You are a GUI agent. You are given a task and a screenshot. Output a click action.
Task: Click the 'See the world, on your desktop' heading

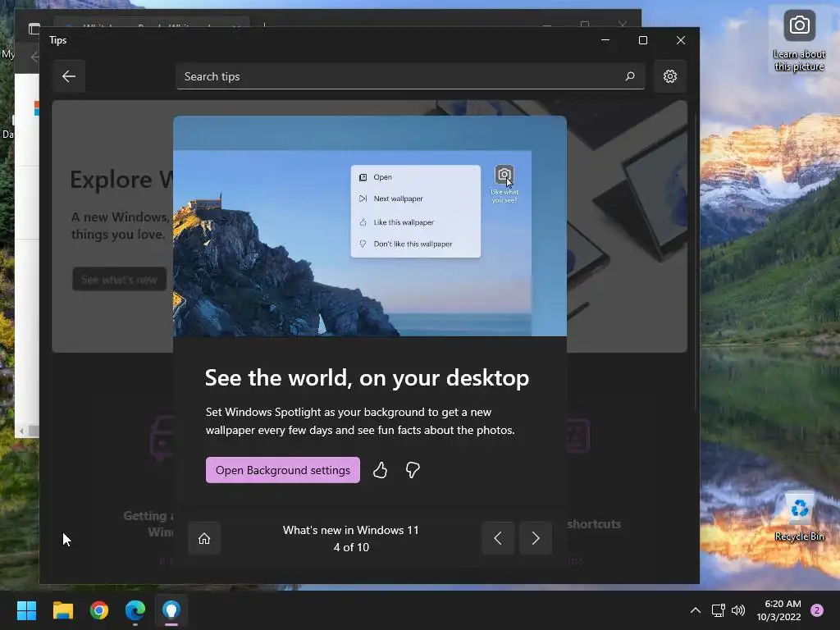(x=367, y=377)
